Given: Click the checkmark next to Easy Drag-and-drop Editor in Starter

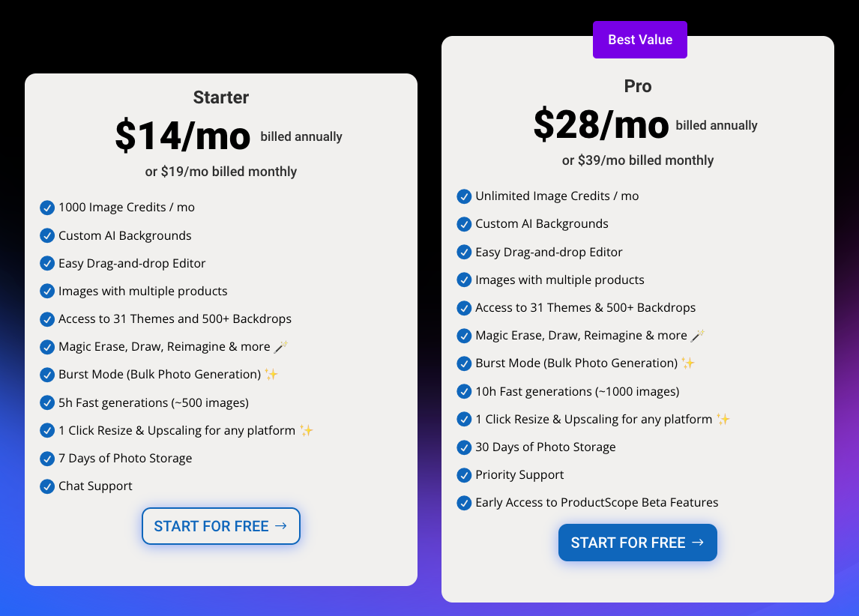Looking at the screenshot, I should (47, 263).
